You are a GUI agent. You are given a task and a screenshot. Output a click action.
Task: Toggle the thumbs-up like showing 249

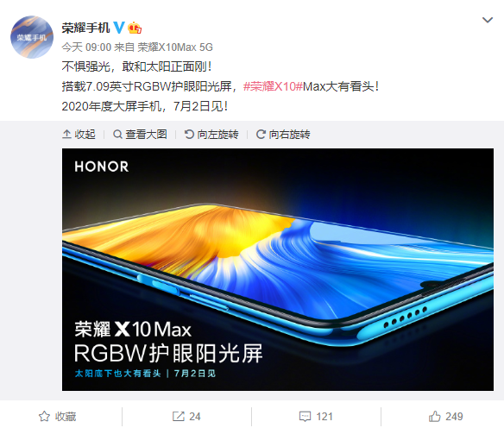click(435, 417)
